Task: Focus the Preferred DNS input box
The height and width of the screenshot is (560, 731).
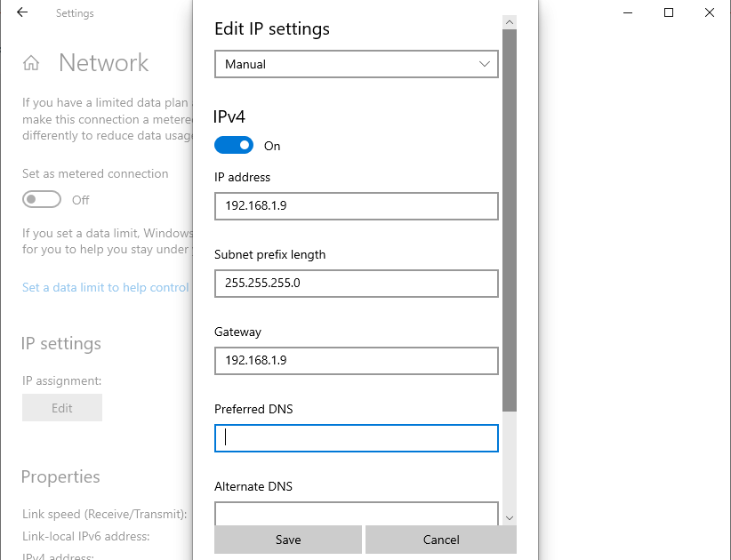Action: click(x=356, y=437)
